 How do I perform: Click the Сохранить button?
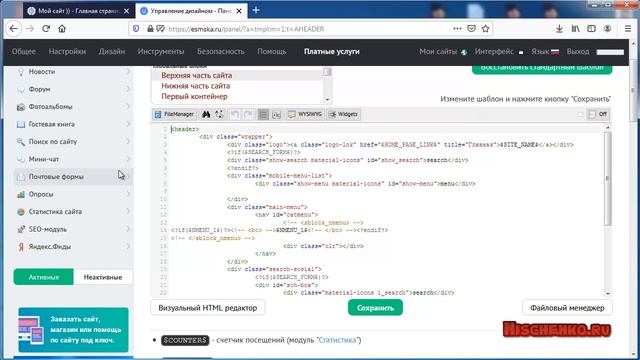(x=375, y=308)
